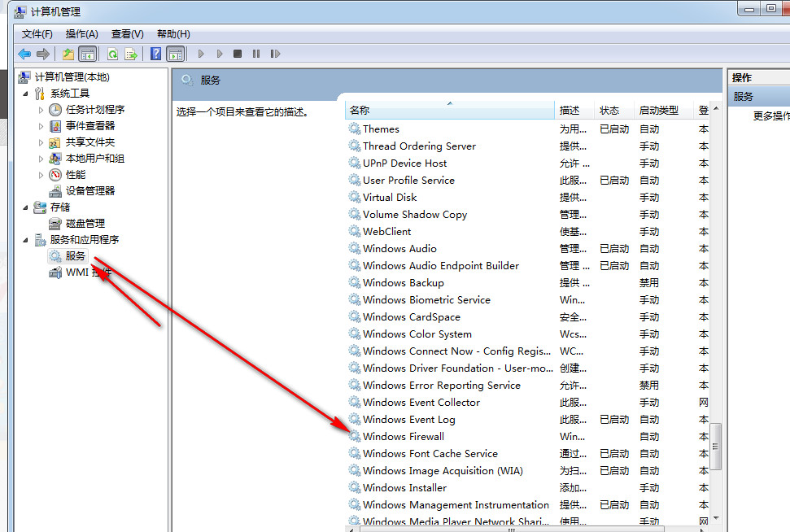Viewport: 790px width, 532px height.
Task: Collapse the 服务和应用程序 tree node
Action: tap(26, 240)
